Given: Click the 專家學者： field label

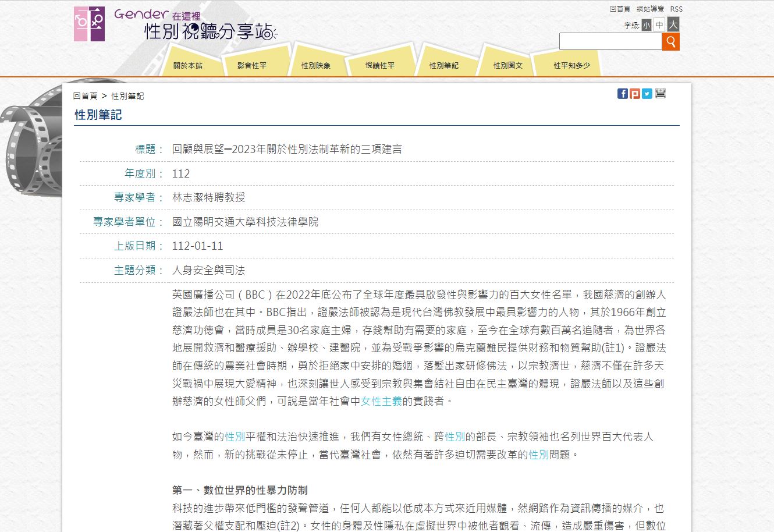Looking at the screenshot, I should (x=139, y=197).
